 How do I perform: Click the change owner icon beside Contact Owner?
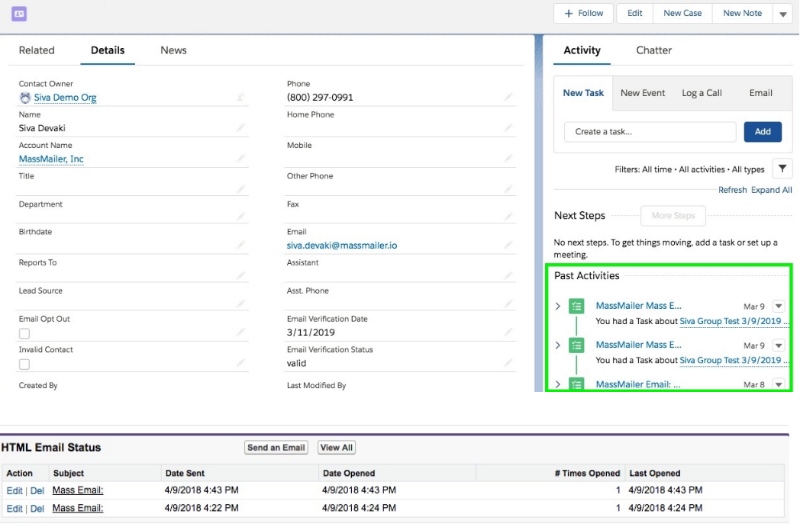[x=240, y=98]
